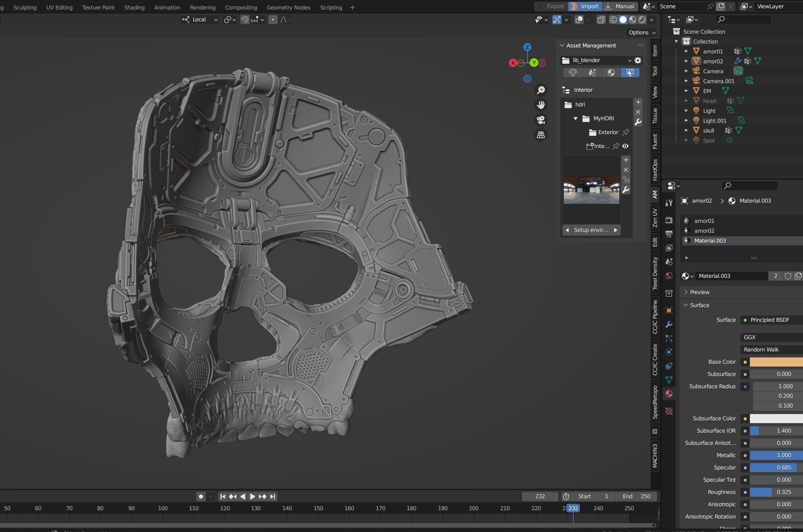803x532 pixels.
Task: Toggle proportional editing button
Action: point(273,20)
